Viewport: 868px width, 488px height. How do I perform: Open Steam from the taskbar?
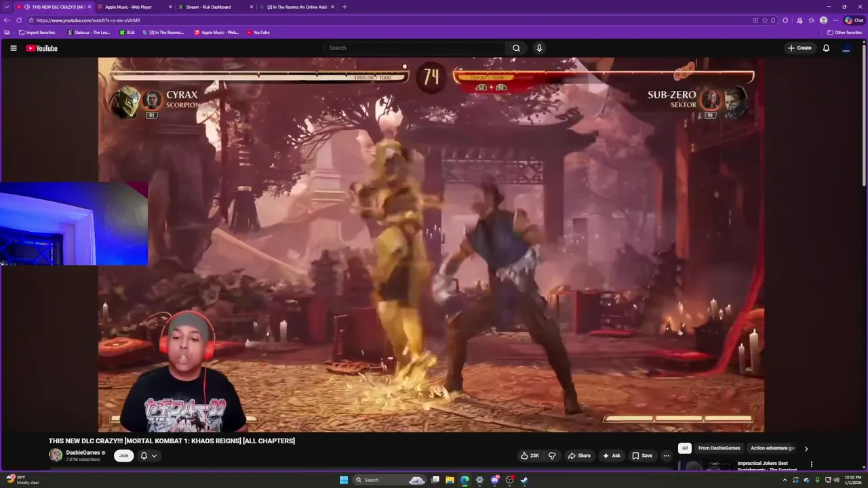pos(524,480)
